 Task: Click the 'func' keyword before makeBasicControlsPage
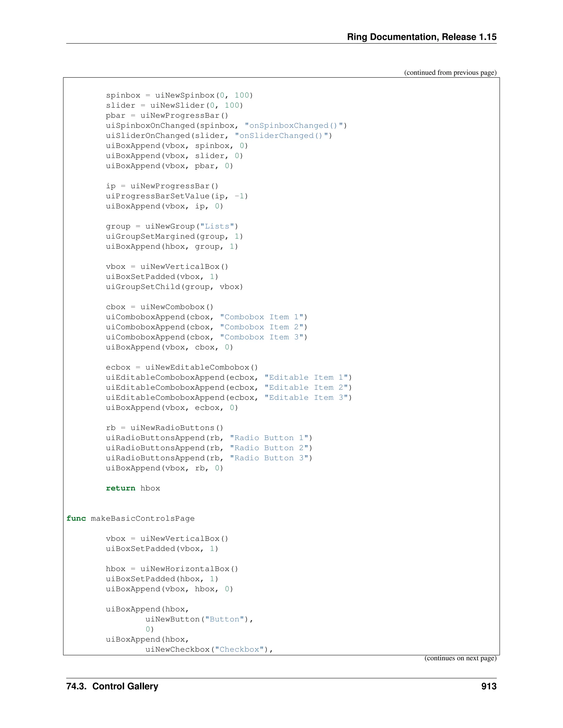76,518
